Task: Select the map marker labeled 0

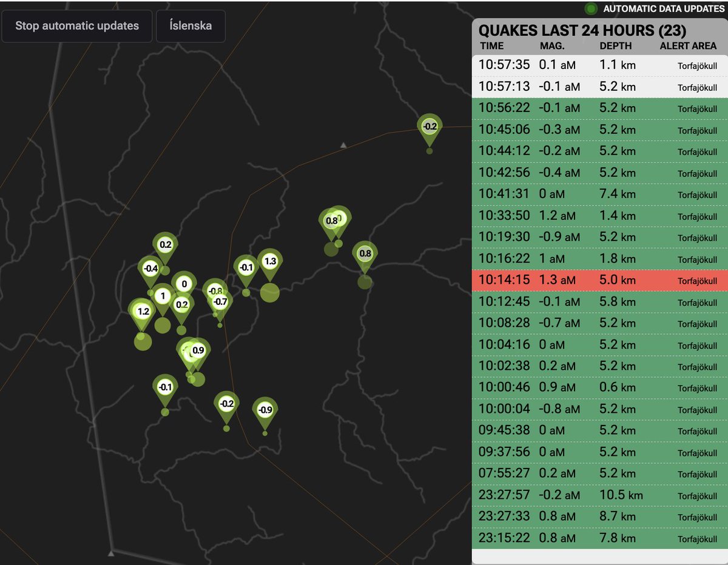Action: [x=184, y=287]
